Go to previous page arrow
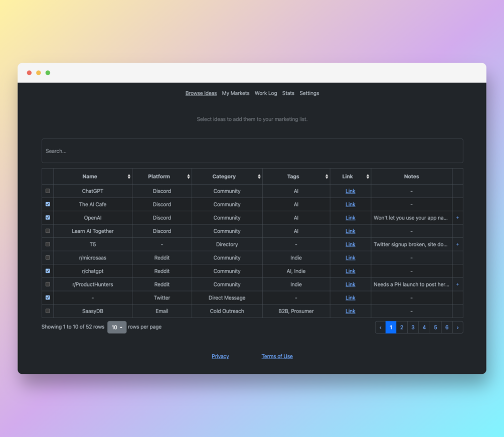 pos(380,327)
